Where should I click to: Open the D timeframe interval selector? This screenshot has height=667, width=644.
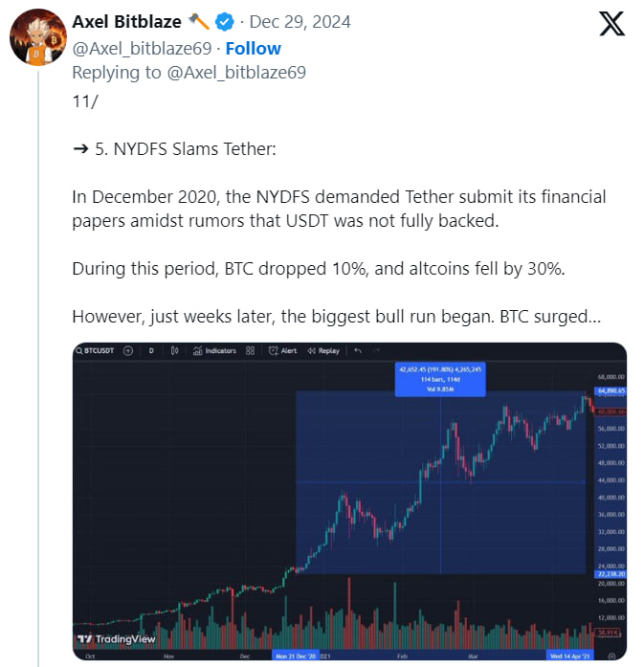tap(150, 351)
